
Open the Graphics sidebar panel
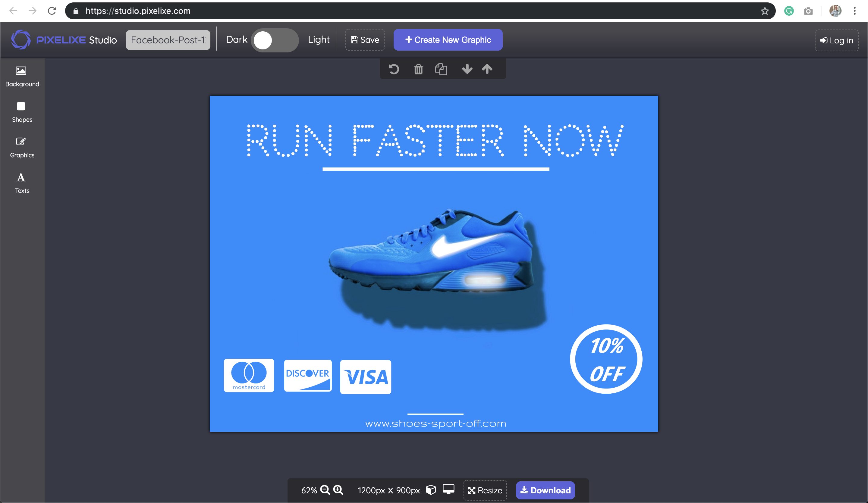click(22, 147)
